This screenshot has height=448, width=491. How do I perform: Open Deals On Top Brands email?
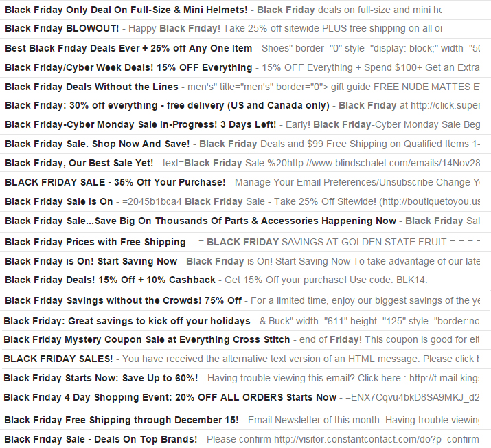pyautogui.click(x=101, y=439)
